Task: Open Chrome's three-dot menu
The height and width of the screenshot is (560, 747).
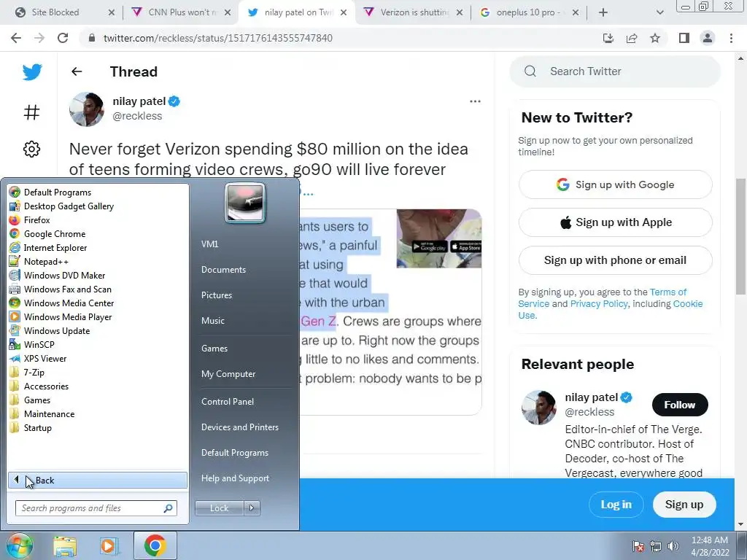Action: (731, 38)
